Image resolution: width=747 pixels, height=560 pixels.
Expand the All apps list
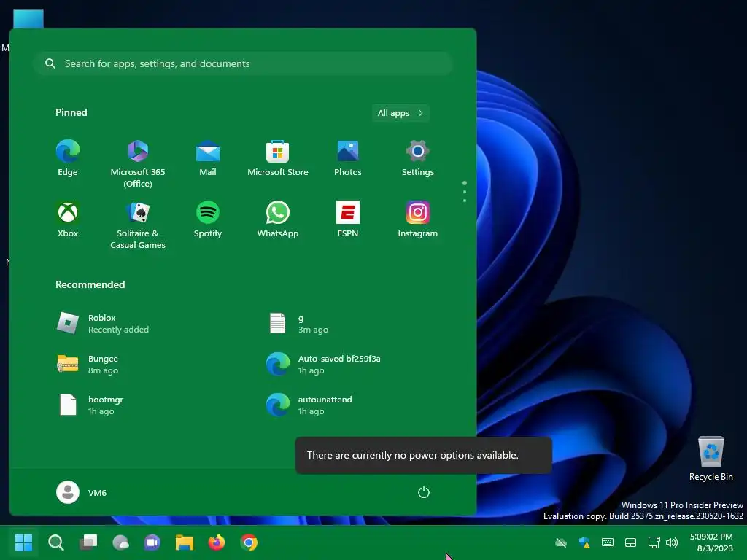(400, 113)
